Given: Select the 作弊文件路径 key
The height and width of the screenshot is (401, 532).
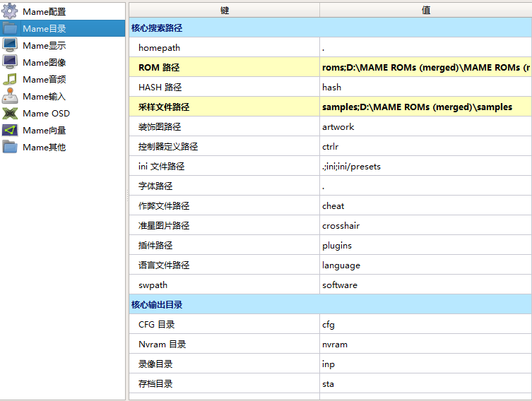Looking at the screenshot, I should tap(224, 205).
